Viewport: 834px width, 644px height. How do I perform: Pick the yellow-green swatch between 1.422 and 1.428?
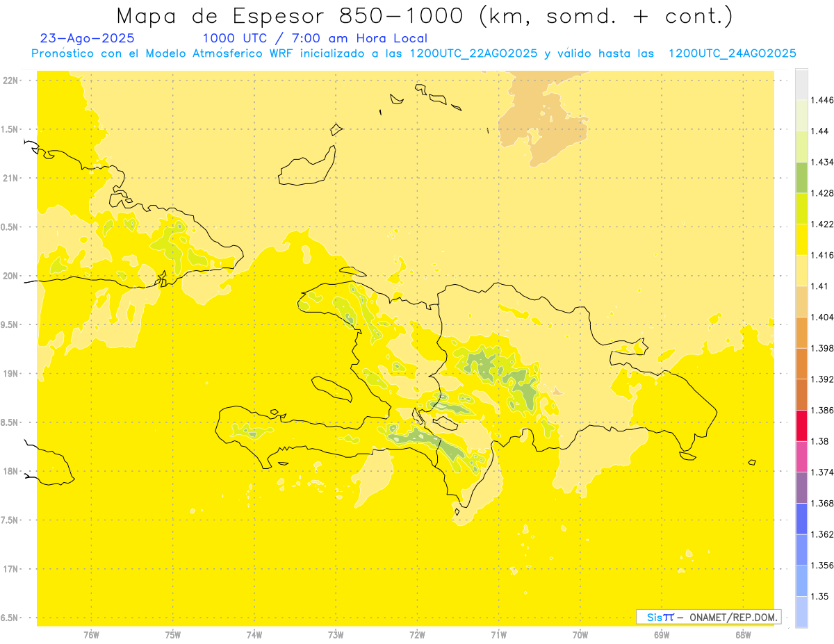pos(801,208)
